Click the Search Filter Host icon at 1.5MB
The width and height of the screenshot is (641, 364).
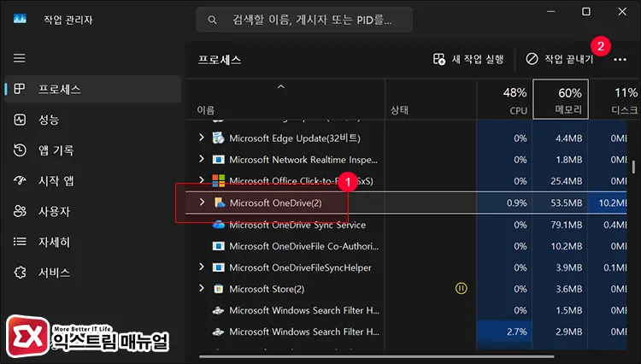pos(218,310)
